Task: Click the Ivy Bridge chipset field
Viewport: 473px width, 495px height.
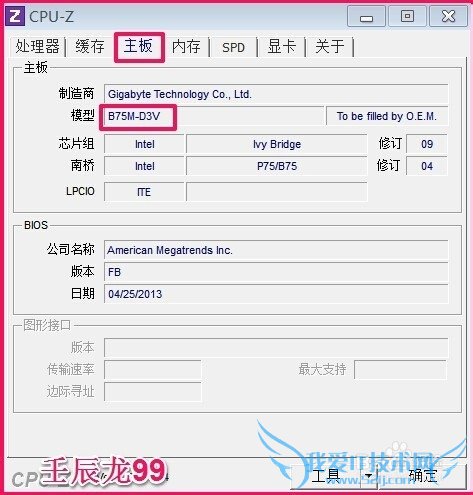Action: [x=277, y=144]
